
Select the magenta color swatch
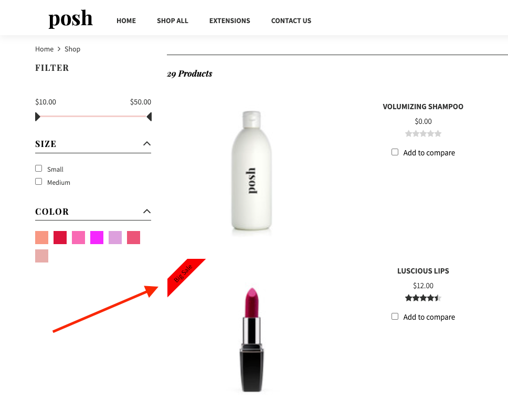point(97,237)
